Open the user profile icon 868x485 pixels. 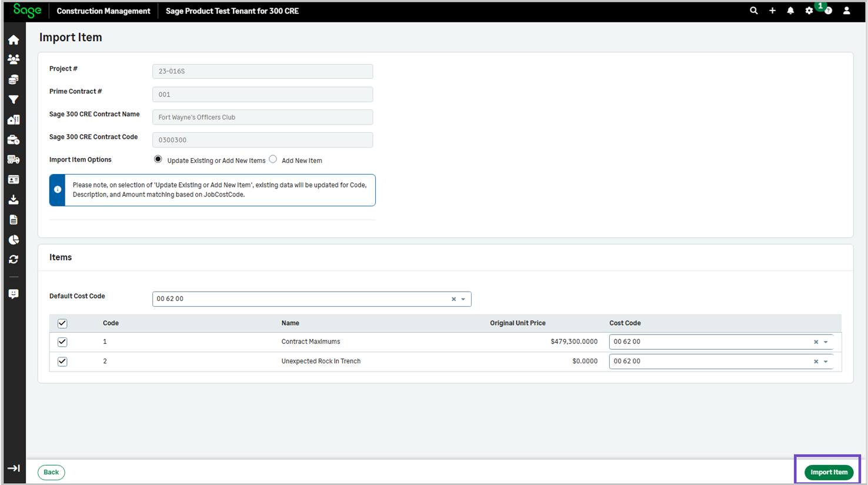846,11
